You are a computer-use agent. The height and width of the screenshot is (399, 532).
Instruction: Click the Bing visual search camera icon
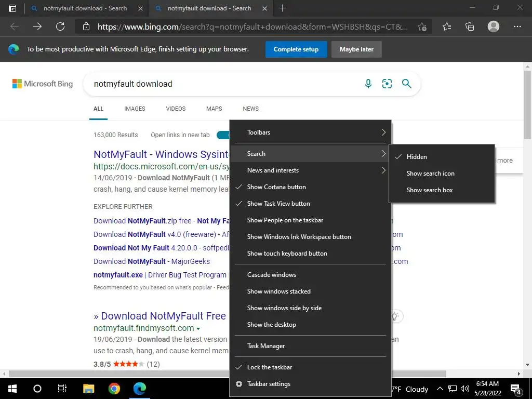(387, 84)
